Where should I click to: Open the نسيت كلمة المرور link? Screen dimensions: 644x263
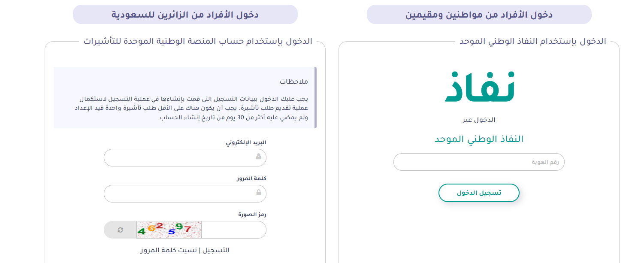pyautogui.click(x=169, y=250)
